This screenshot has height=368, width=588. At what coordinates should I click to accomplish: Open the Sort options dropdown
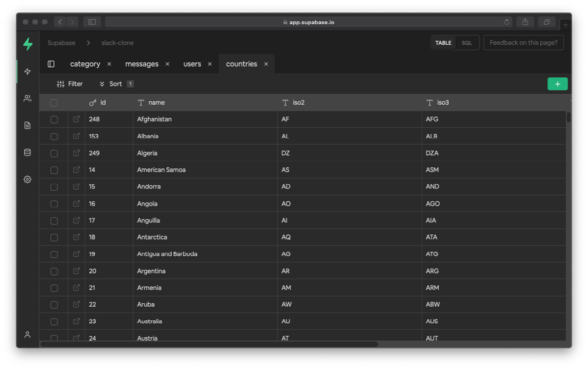coord(116,84)
